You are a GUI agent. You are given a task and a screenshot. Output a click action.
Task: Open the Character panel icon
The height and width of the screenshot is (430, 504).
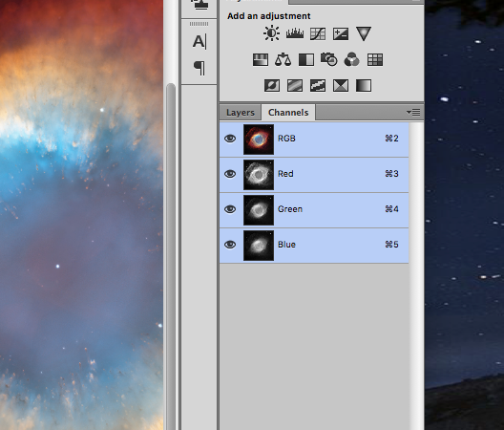(x=199, y=42)
